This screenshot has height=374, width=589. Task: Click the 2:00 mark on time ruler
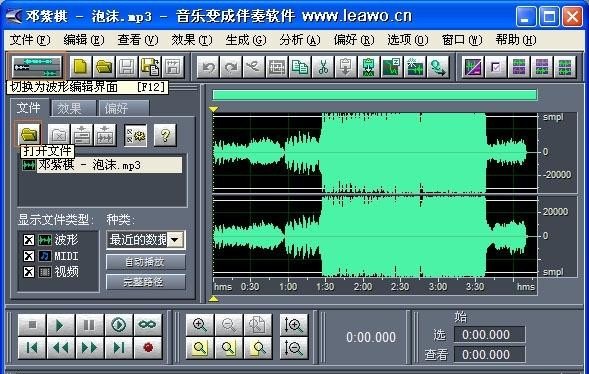363,287
